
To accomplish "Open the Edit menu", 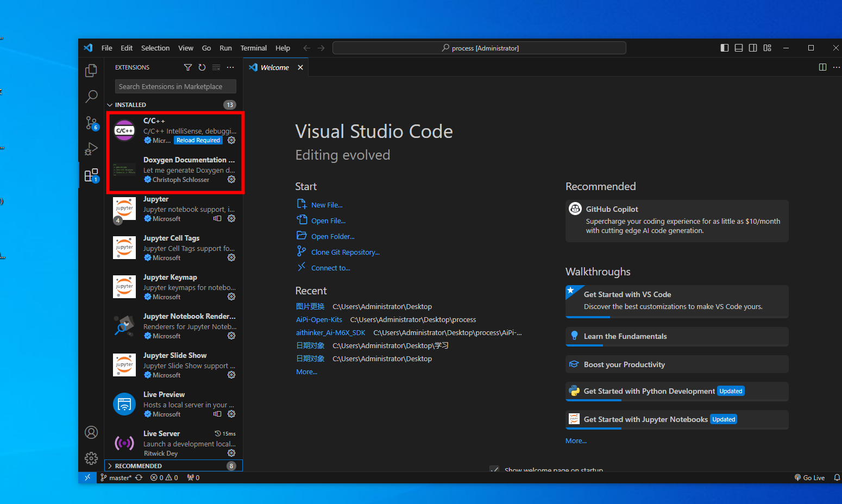I will pyautogui.click(x=127, y=48).
